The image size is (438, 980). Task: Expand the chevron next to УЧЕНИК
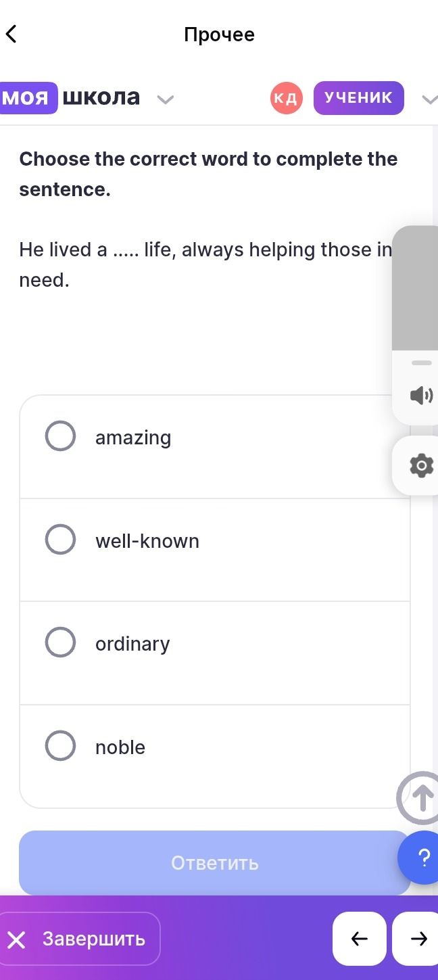click(x=430, y=99)
